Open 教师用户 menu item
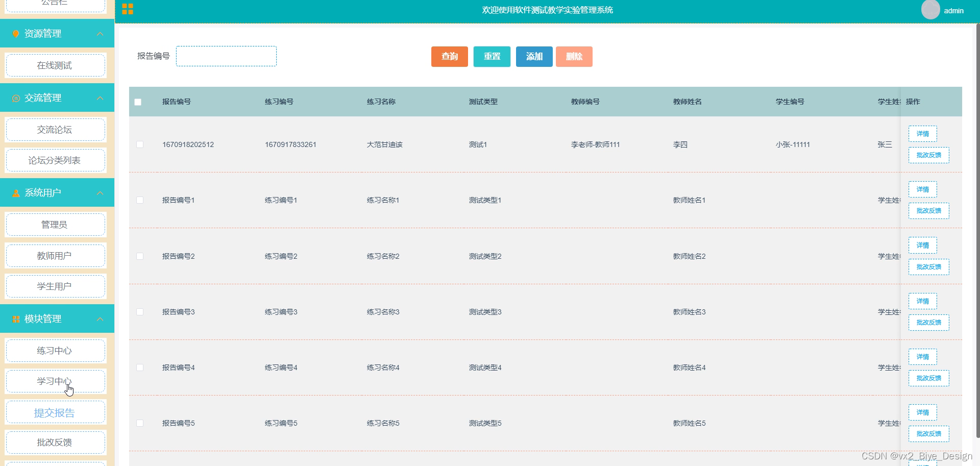 [55, 256]
